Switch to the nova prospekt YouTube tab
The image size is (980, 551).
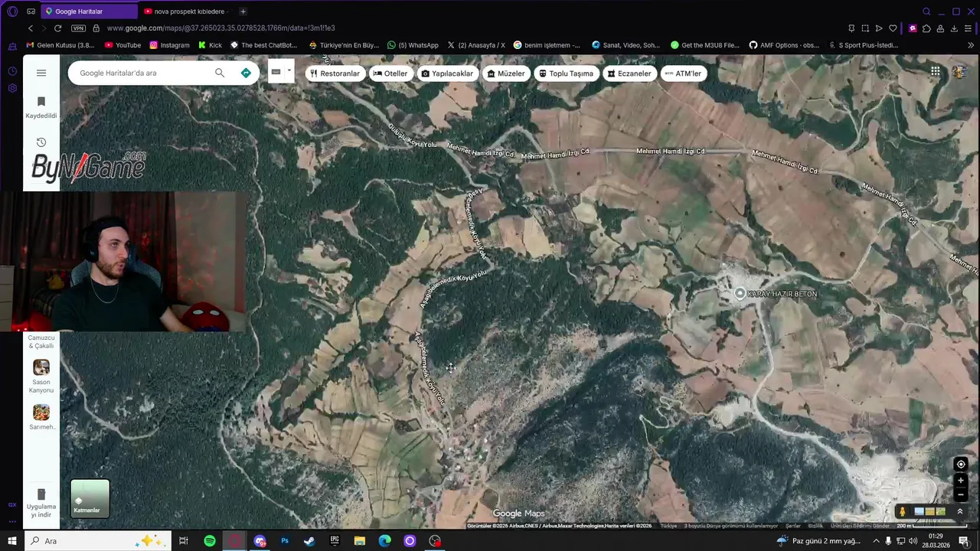point(186,11)
